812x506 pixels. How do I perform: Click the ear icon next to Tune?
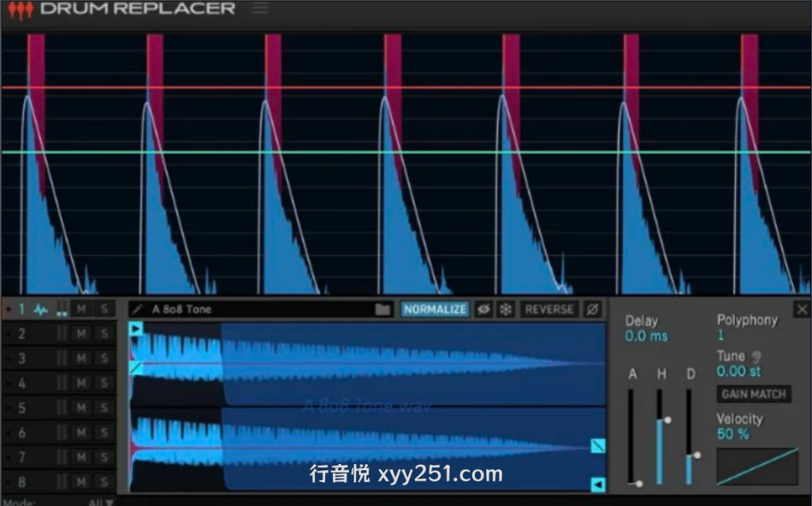coord(756,357)
